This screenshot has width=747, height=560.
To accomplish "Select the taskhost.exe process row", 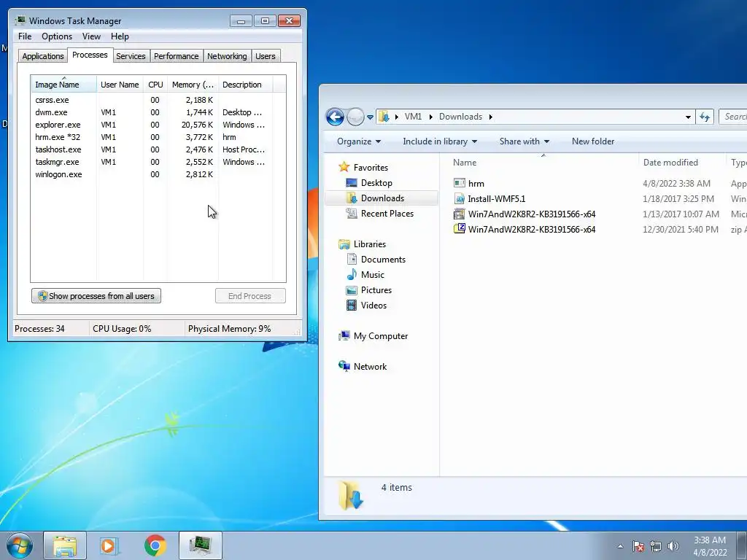I will (x=152, y=149).
